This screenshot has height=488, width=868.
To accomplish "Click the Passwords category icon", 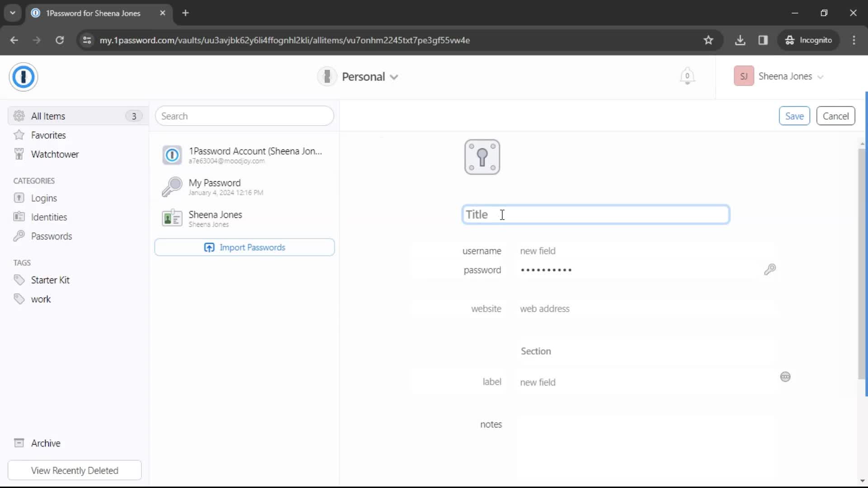I will coord(19,235).
